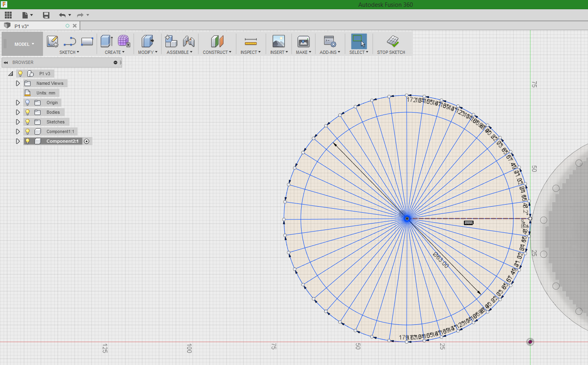Switch to the P1 v3* document tab
Viewport: 588px width, 365px height.
[x=22, y=26]
